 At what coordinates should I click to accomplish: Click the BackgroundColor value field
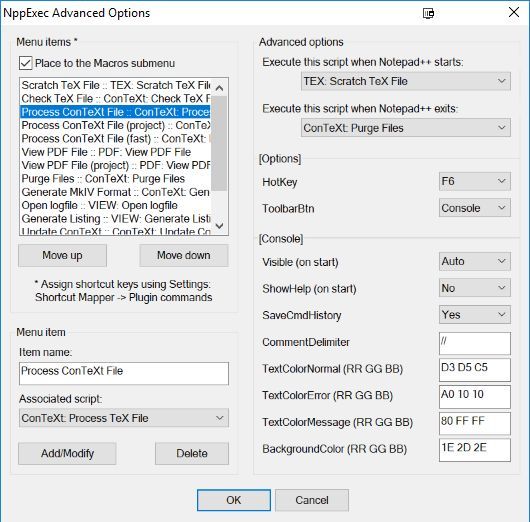(475, 450)
